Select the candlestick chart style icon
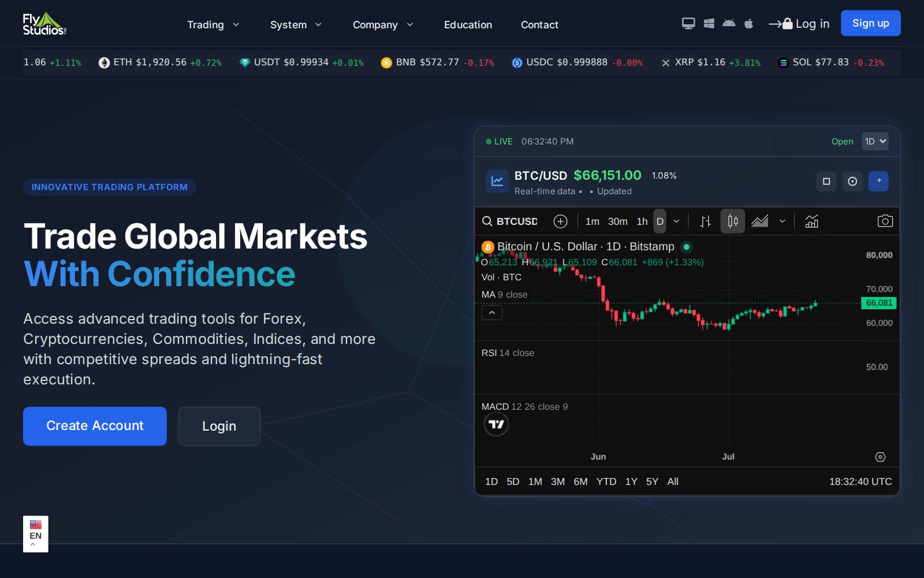 (x=732, y=221)
